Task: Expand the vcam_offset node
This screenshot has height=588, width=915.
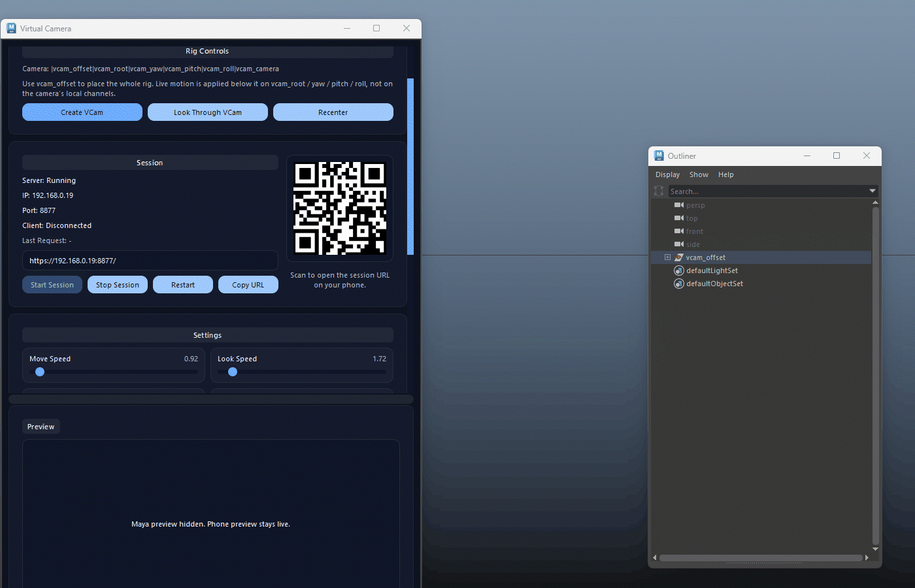Action: [x=667, y=257]
